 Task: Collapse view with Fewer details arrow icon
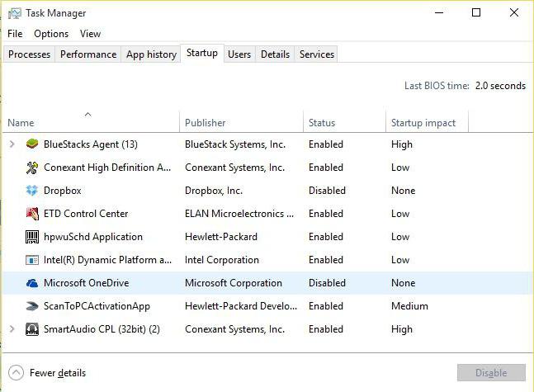(16, 372)
